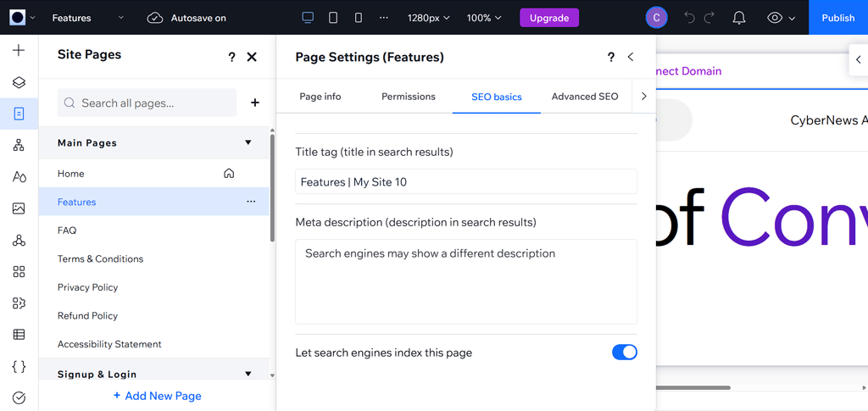Open the Wix logo dropdown menu
The height and width of the screenshot is (411, 868).
tap(22, 18)
